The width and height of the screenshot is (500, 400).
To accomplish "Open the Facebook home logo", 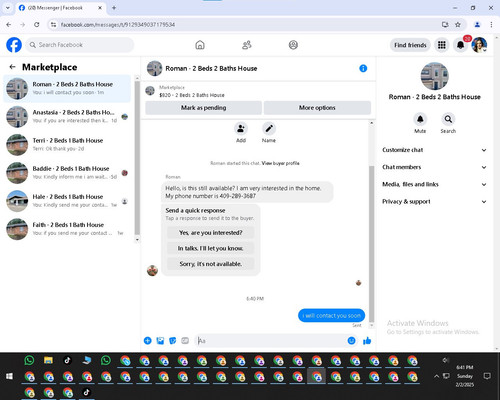I will coord(14,45).
